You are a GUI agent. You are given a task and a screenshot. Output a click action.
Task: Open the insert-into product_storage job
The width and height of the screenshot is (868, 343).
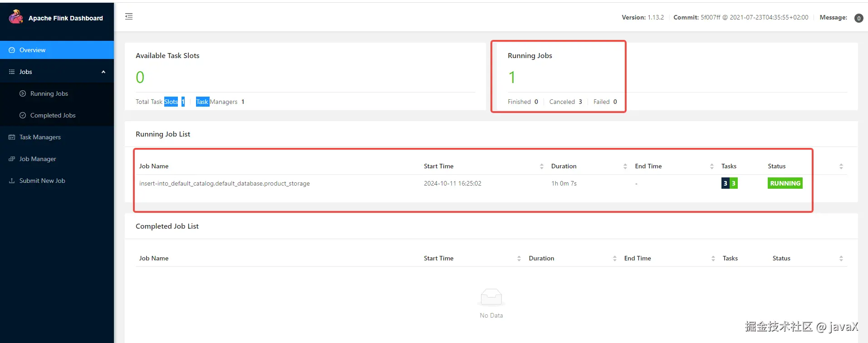click(224, 183)
